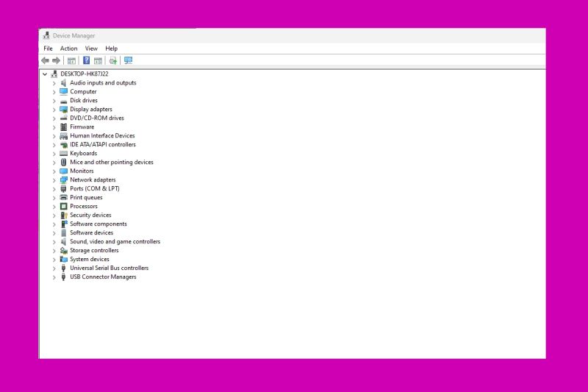Screen dimensions: 588x392
Task: Select Mice and other pointing devices label
Action: coord(112,162)
